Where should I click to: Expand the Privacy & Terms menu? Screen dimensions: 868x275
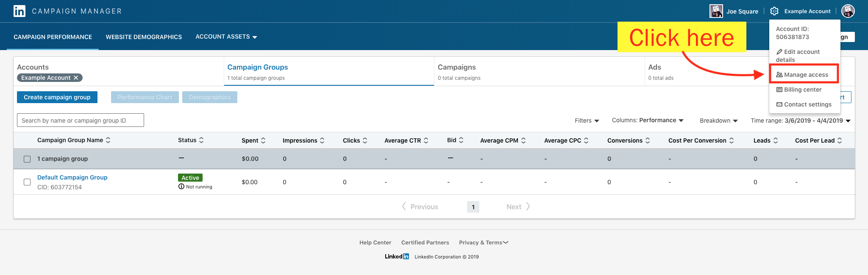click(484, 243)
